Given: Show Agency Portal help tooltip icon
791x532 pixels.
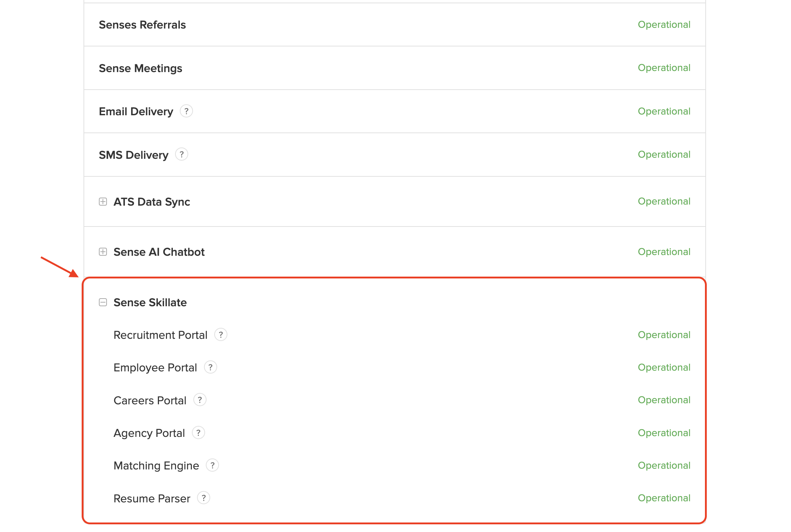Looking at the screenshot, I should 198,433.
